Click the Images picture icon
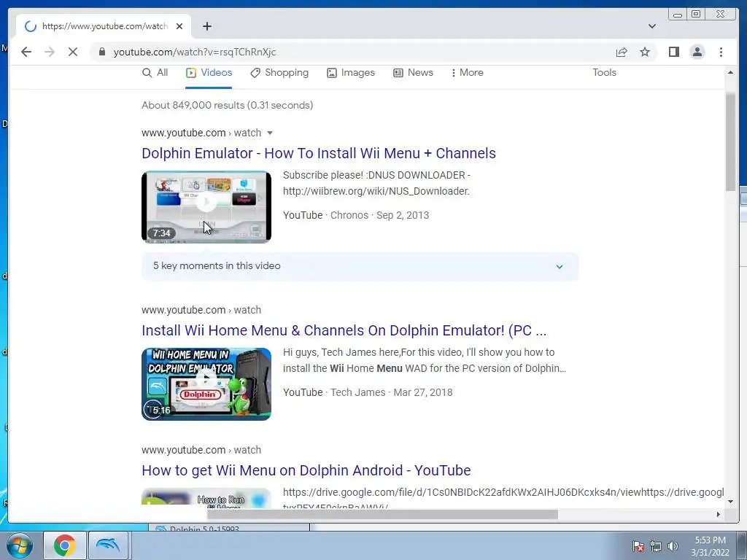 332,73
